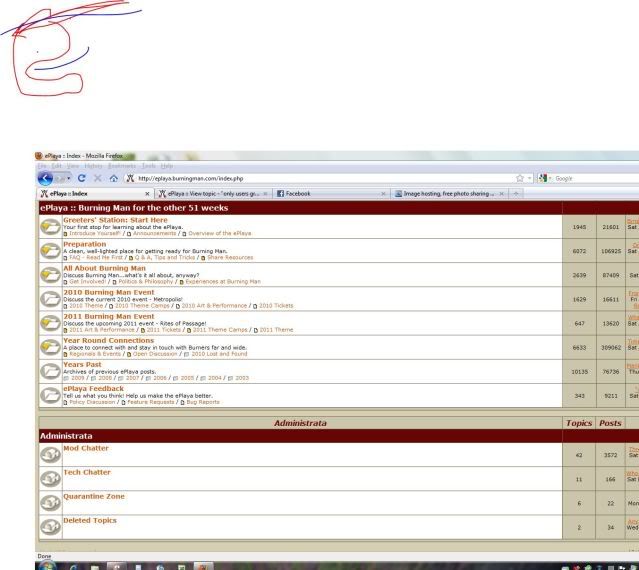Open the 2011 Tickets subforum link
Screen dimensions: 639x570
pos(163,330)
